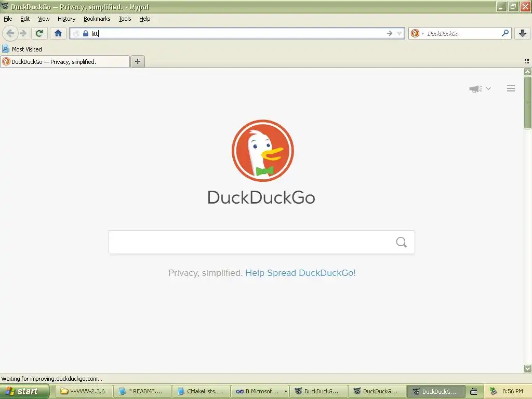This screenshot has width=532, height=399.
Task: Open the View menu
Action: coord(44,19)
